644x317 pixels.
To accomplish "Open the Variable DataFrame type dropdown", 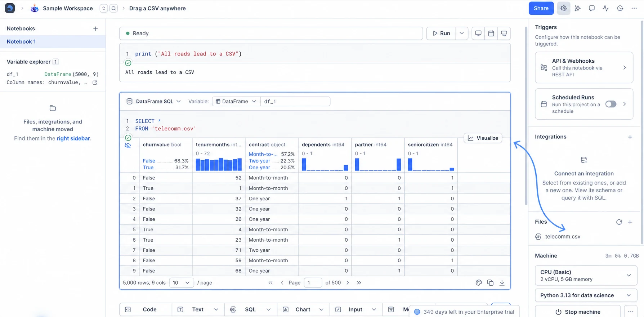I will (236, 102).
